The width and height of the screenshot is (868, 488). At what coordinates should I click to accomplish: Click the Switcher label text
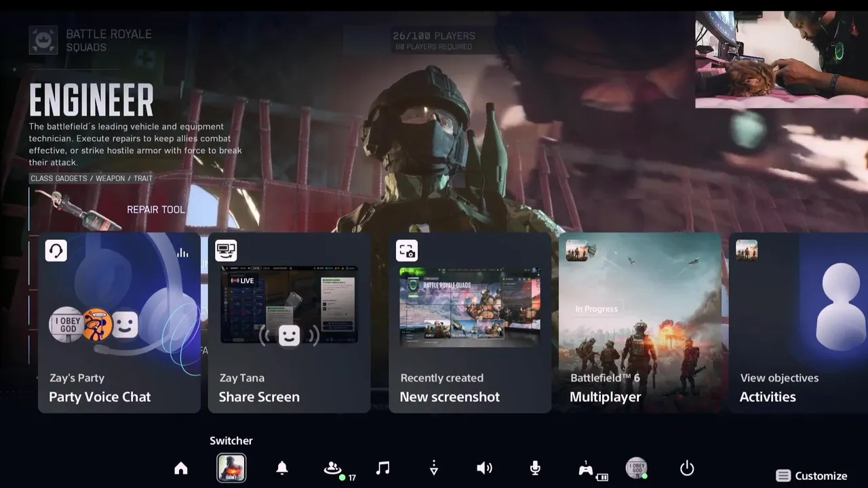[x=231, y=441]
